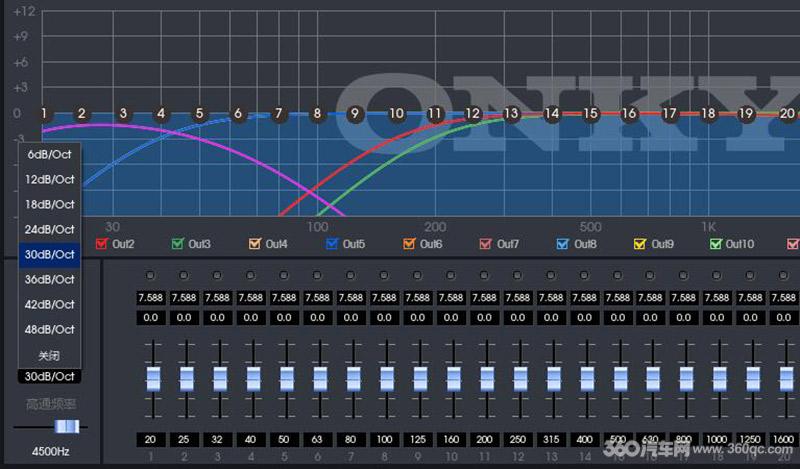Select EQ node 17 on the response graph
The height and width of the screenshot is (469, 800).
coord(669,113)
